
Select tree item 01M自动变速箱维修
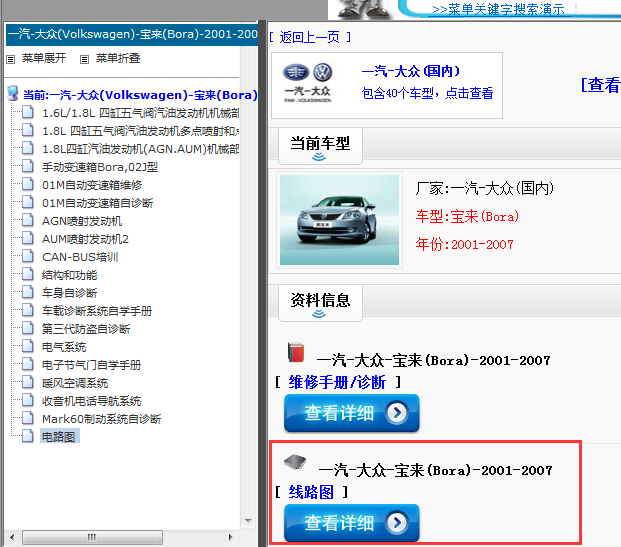[92, 185]
